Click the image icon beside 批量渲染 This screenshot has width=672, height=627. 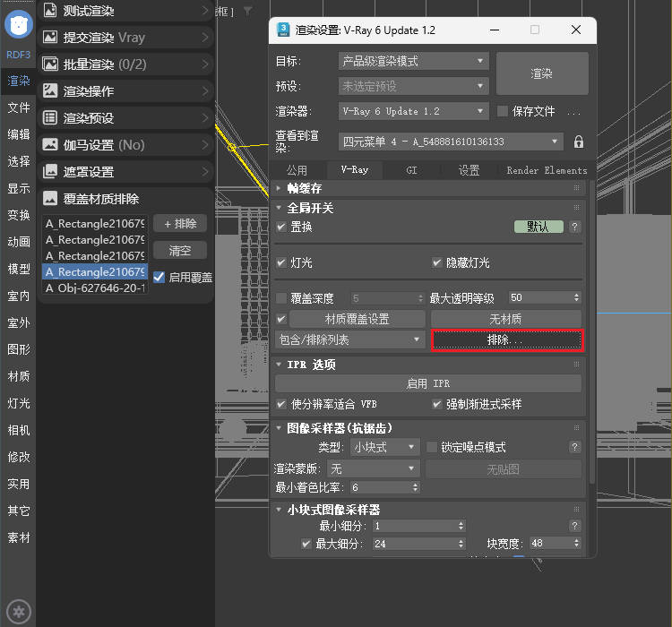click(x=49, y=64)
